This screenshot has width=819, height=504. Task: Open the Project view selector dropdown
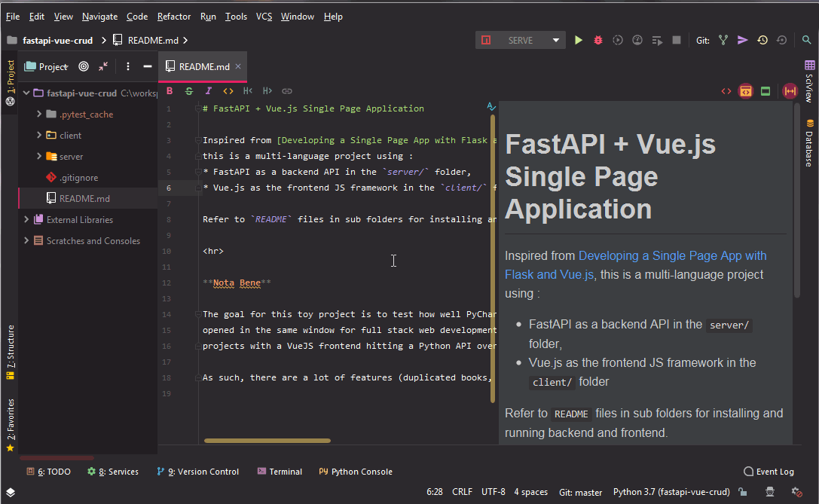[x=47, y=66]
